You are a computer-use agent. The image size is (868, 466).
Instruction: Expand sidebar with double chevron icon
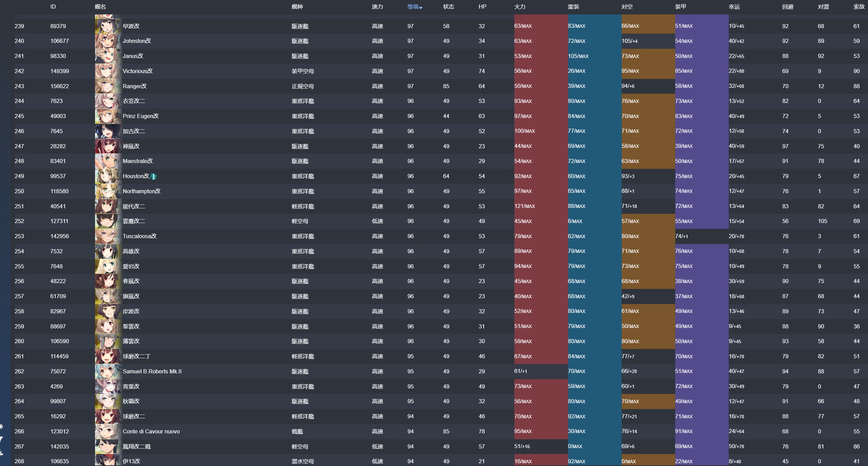click(1, 427)
